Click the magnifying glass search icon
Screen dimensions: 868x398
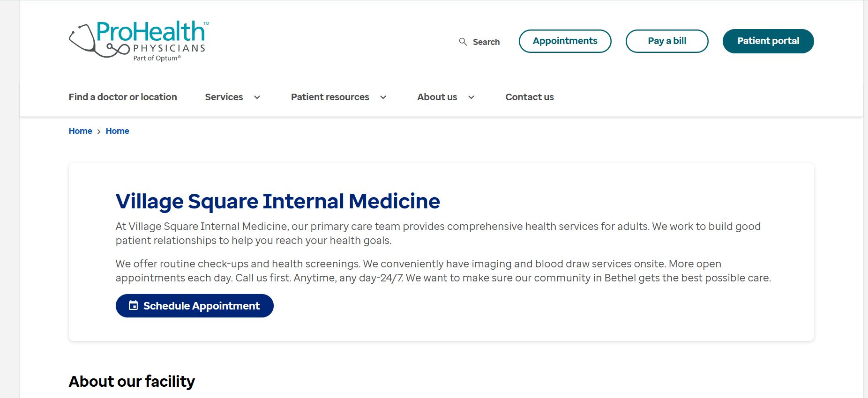click(463, 42)
